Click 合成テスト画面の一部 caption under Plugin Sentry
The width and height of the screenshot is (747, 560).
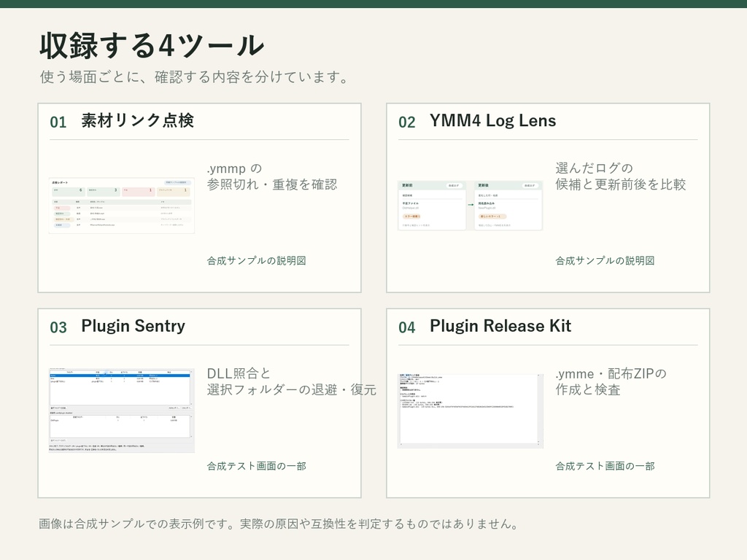tap(256, 466)
